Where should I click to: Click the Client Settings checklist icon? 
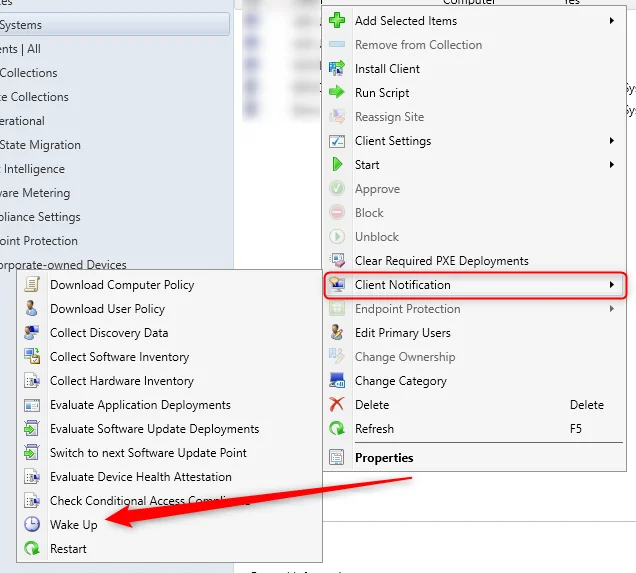coord(337,141)
